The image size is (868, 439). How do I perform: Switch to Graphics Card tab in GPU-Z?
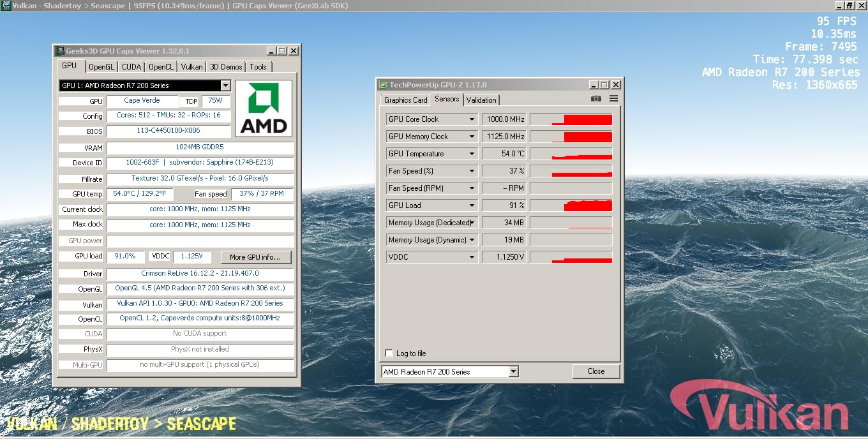click(x=406, y=100)
